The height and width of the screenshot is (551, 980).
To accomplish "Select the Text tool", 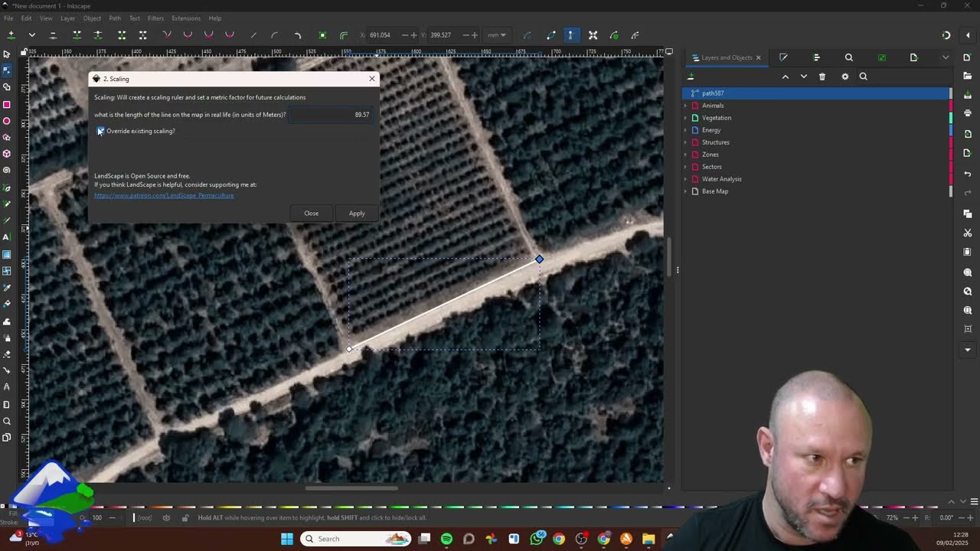I will tap(7, 237).
